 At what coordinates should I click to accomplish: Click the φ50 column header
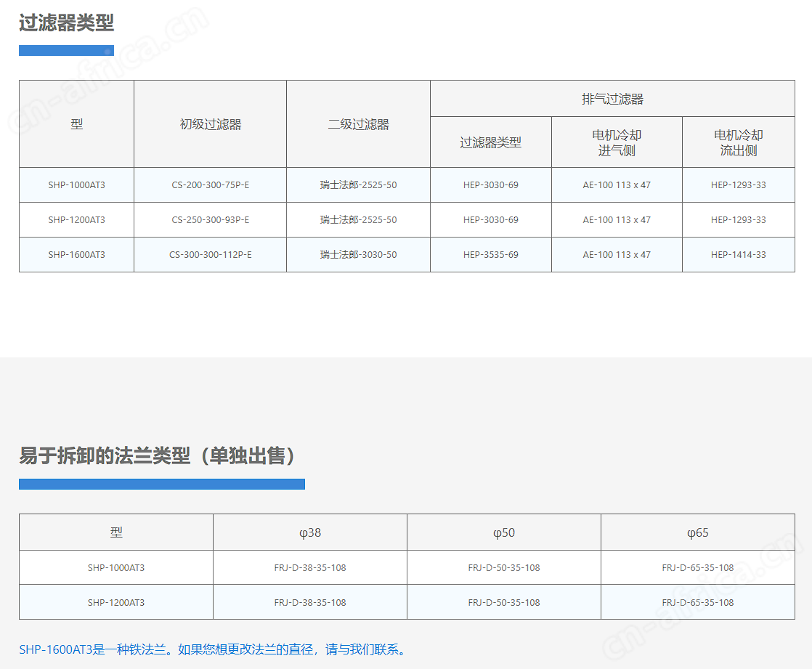[504, 532]
